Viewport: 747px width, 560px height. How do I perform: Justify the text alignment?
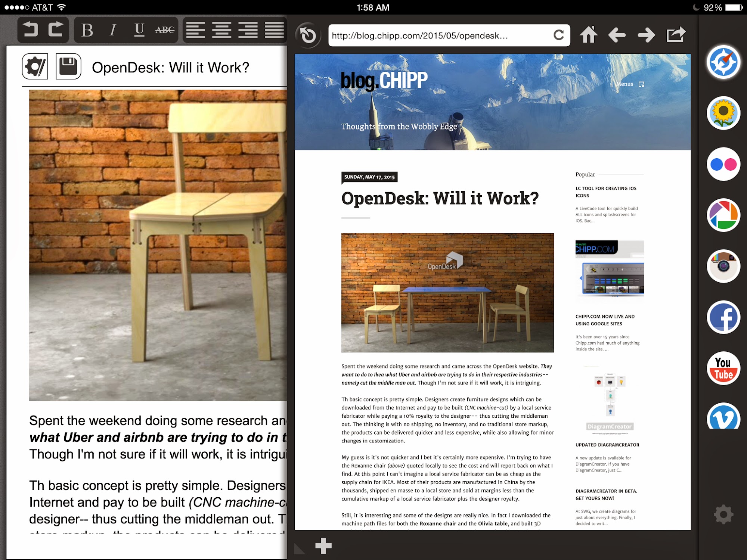tap(274, 30)
